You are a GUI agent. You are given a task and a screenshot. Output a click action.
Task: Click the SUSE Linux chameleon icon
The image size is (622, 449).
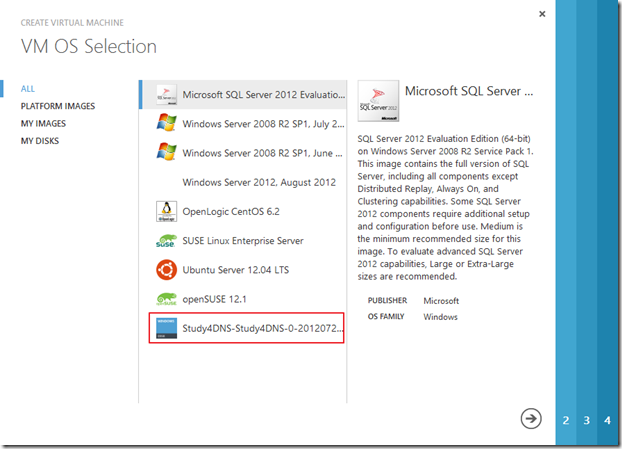click(166, 241)
